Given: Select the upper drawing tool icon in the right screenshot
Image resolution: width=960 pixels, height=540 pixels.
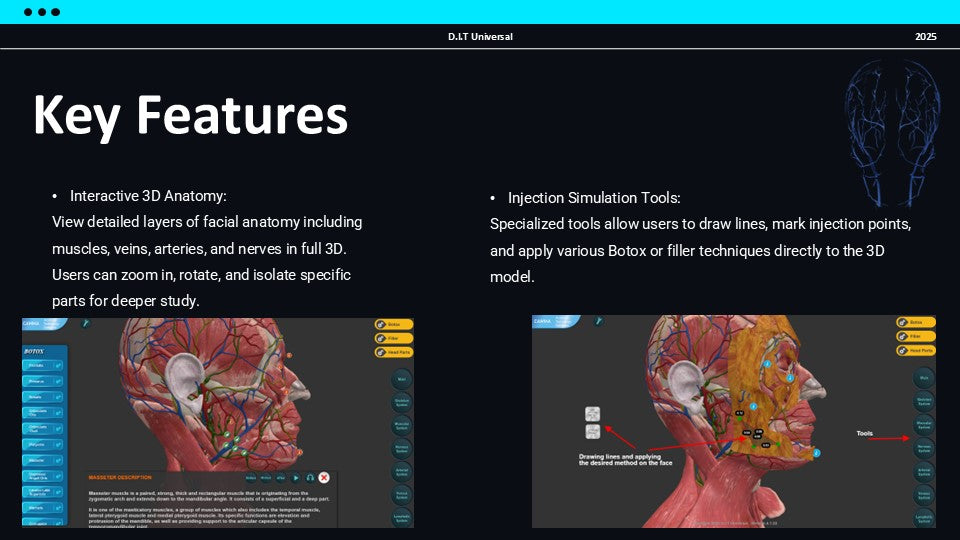Looking at the screenshot, I should pyautogui.click(x=593, y=414).
